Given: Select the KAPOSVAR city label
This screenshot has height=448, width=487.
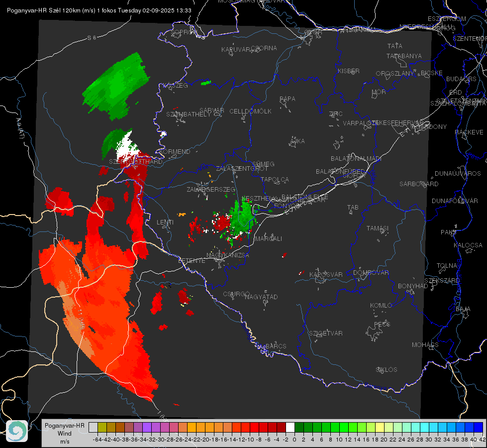Looking at the screenshot, I should tap(326, 274).
